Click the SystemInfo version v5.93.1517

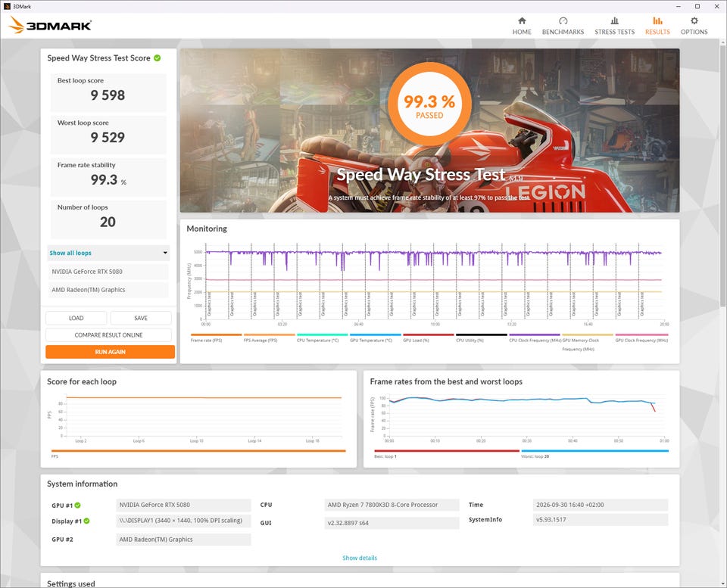point(601,520)
